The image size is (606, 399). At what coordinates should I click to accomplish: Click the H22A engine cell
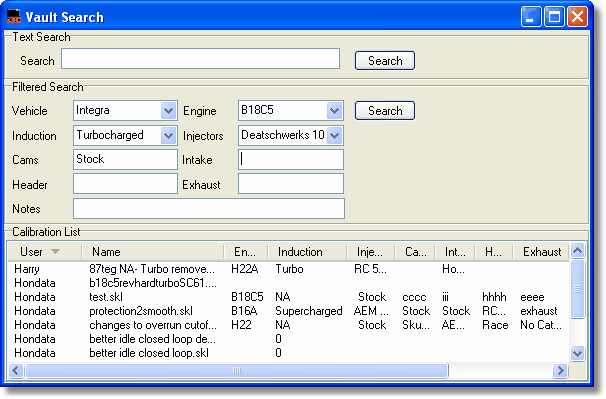point(245,269)
